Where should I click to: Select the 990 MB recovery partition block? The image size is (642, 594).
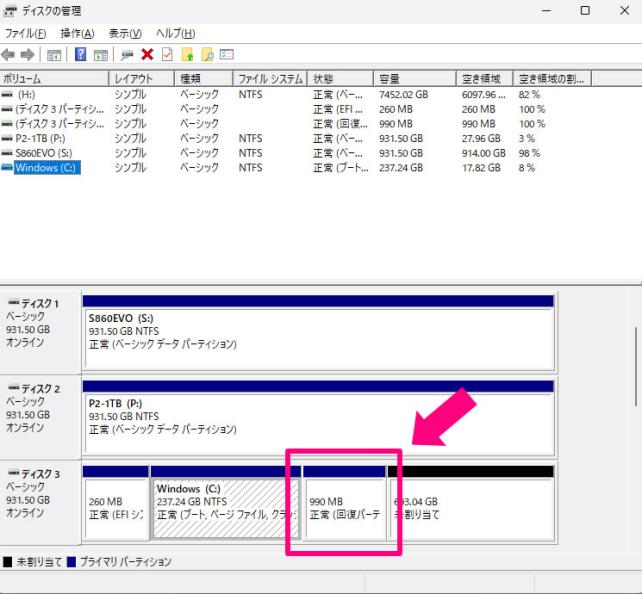tap(344, 503)
